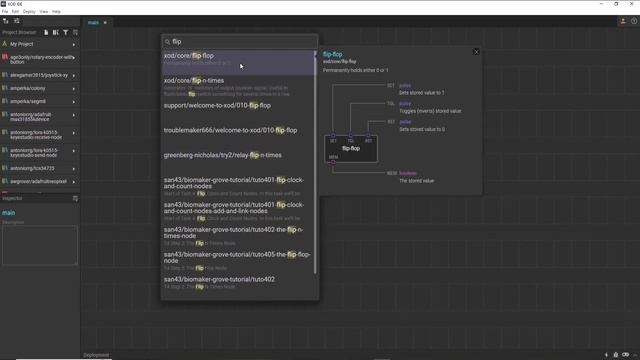Screen dimensions: 640x360
Task: Select xod/core/flip-n-times suggestion
Action: point(238,87)
